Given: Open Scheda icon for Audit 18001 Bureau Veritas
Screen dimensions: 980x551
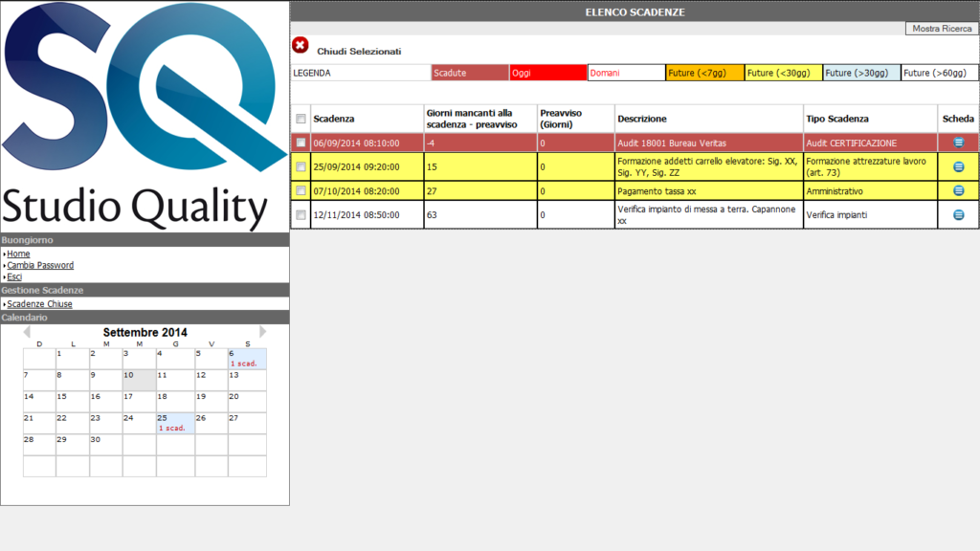Looking at the screenshot, I should point(958,143).
